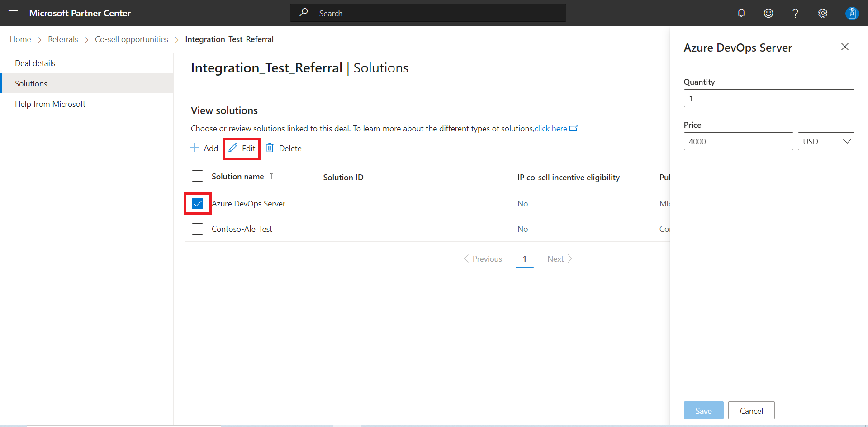The image size is (868, 427).
Task: Click the Edit pencil button
Action: click(x=242, y=148)
